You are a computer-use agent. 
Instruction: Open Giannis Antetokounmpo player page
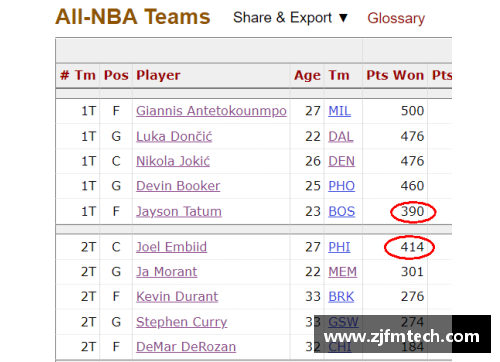pyautogui.click(x=211, y=111)
